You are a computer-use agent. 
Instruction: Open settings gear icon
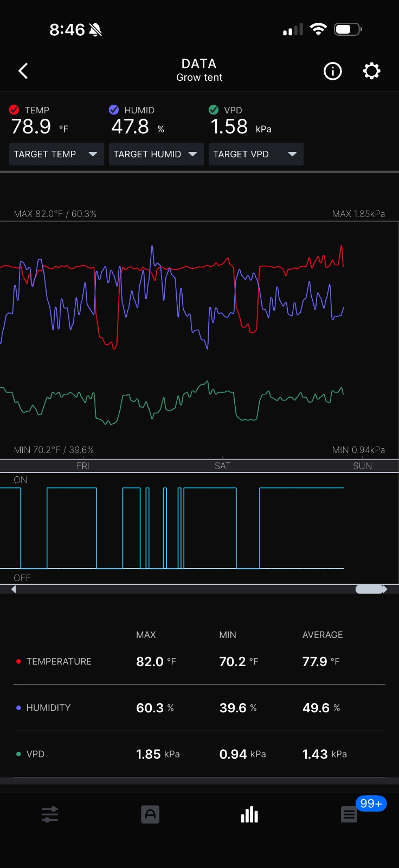(x=371, y=71)
